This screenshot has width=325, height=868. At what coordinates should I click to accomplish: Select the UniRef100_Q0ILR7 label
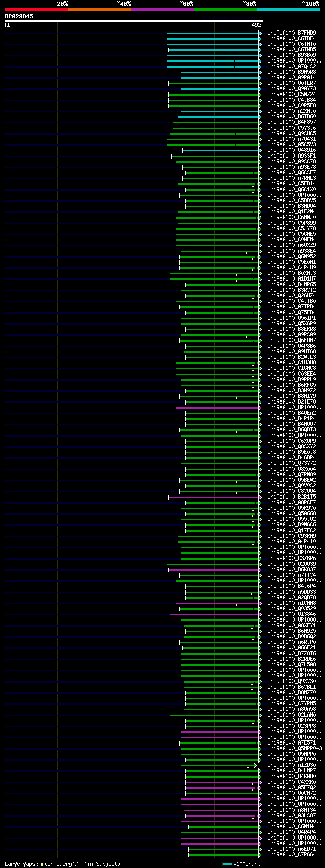click(x=291, y=83)
